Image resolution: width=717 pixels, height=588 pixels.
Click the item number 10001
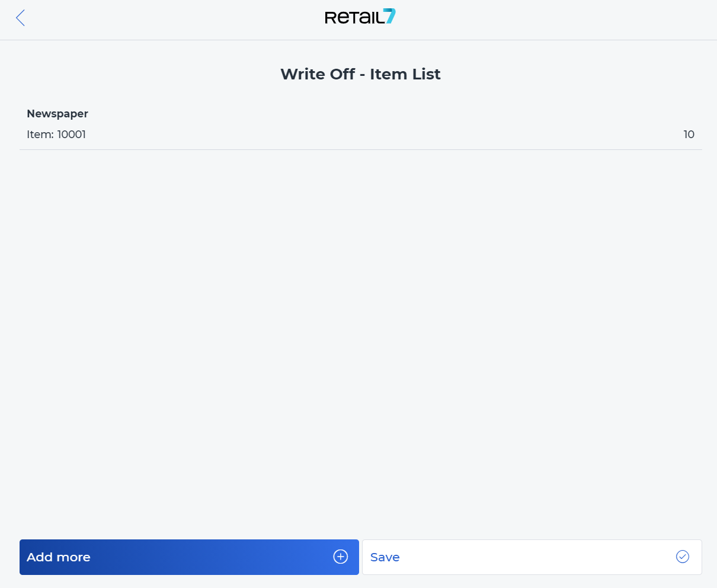pos(72,135)
